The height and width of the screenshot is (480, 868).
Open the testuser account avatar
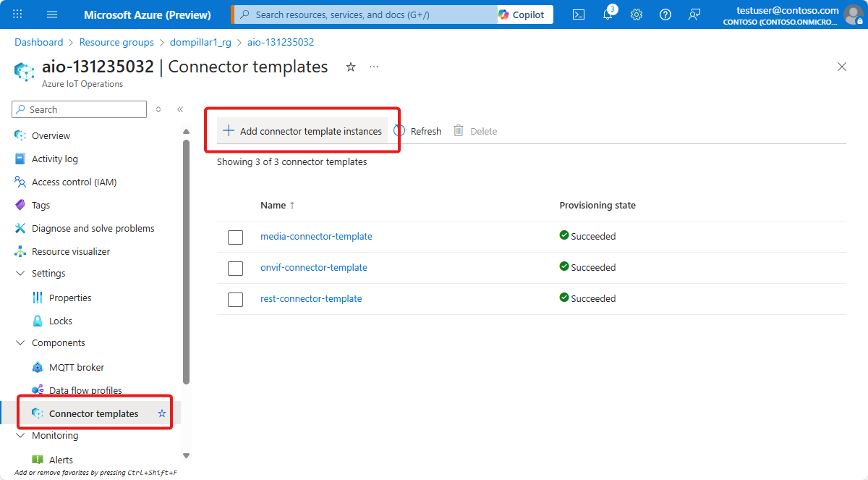(x=854, y=14)
